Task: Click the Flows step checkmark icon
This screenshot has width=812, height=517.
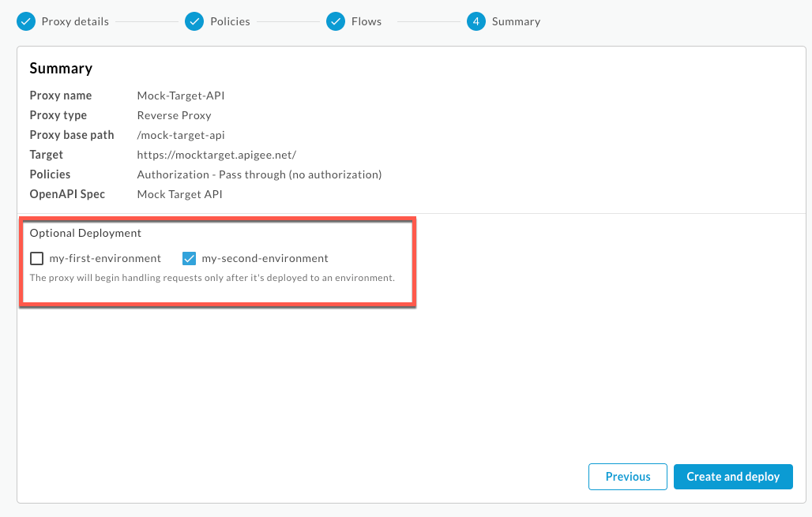Action: click(x=336, y=21)
